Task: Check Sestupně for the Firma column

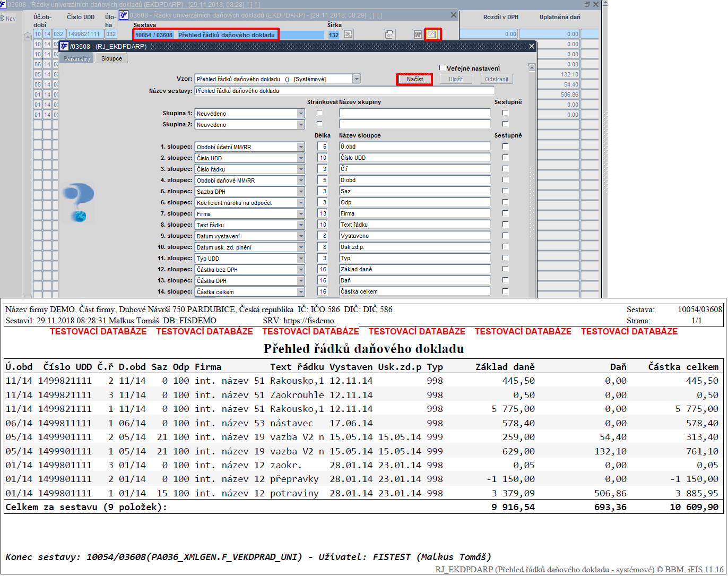Action: tap(505, 213)
